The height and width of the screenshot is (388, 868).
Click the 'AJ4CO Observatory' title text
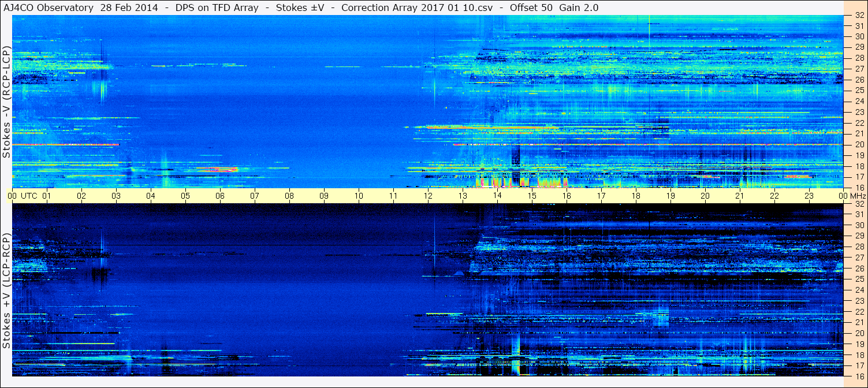(x=49, y=8)
